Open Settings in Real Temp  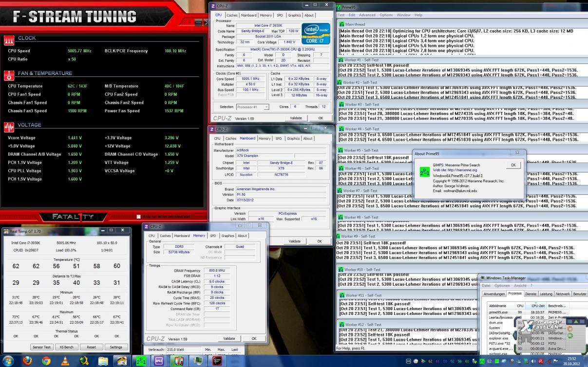(116, 347)
